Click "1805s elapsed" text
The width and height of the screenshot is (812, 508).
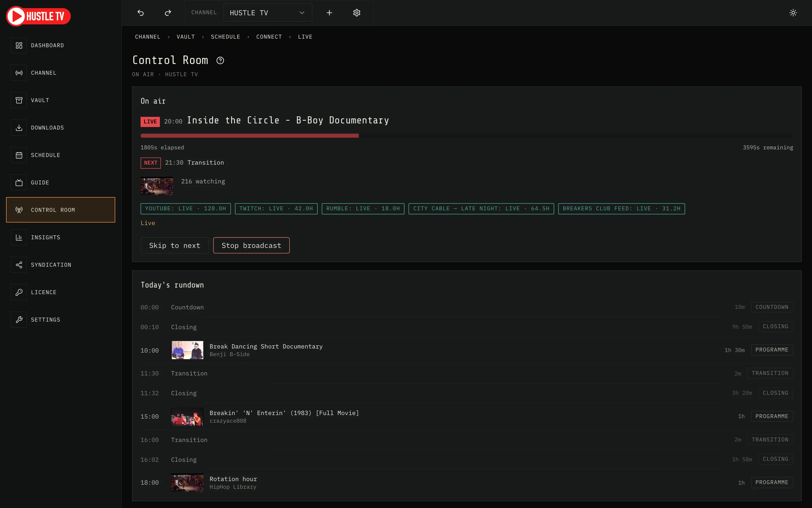pyautogui.click(x=162, y=148)
